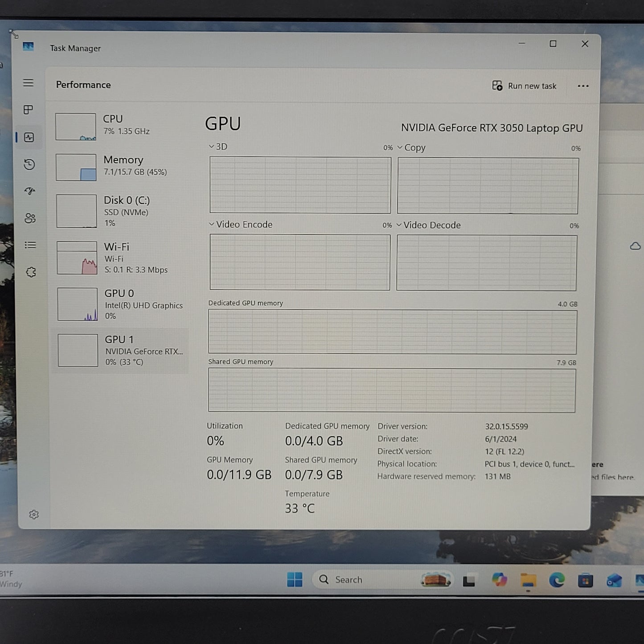Click the Shared GPU memory graph
The image size is (644, 644).
[392, 390]
